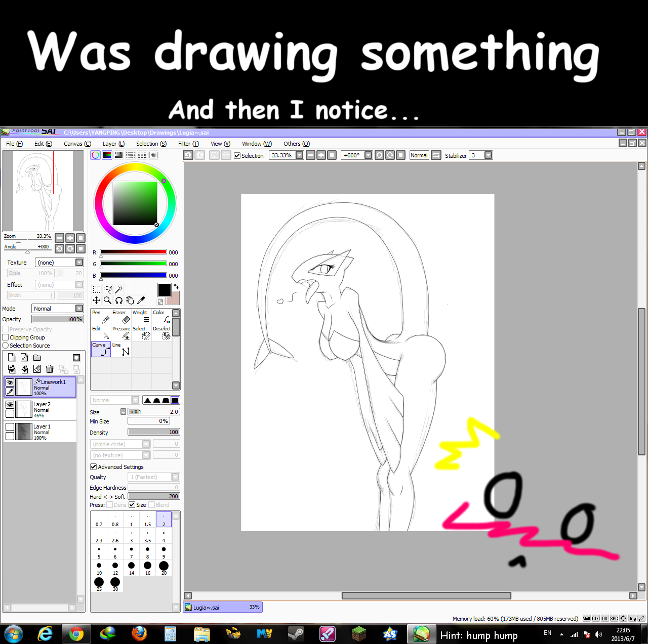Image resolution: width=648 pixels, height=644 pixels.
Task: Choose the Weight linework tool
Action: [141, 317]
